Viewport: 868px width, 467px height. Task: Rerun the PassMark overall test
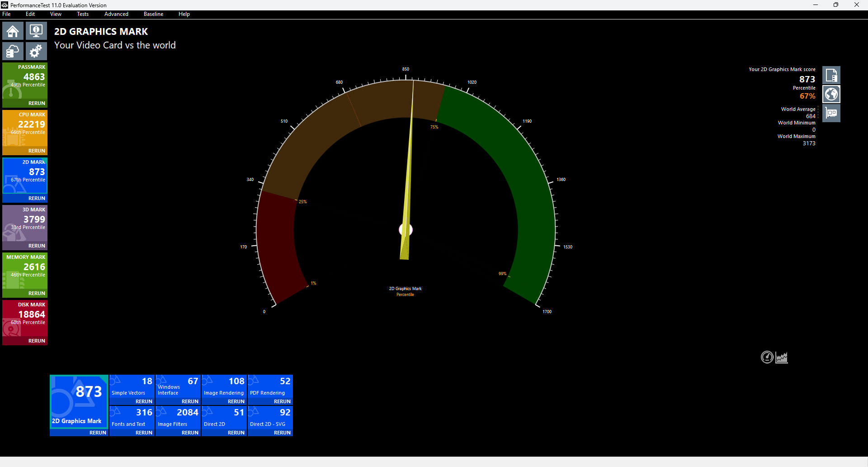pos(37,103)
